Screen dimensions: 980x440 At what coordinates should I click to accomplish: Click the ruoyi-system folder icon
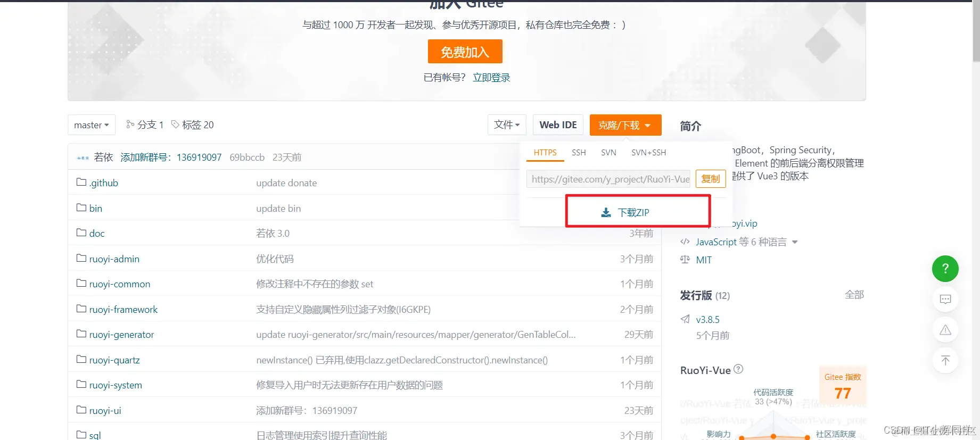(81, 384)
